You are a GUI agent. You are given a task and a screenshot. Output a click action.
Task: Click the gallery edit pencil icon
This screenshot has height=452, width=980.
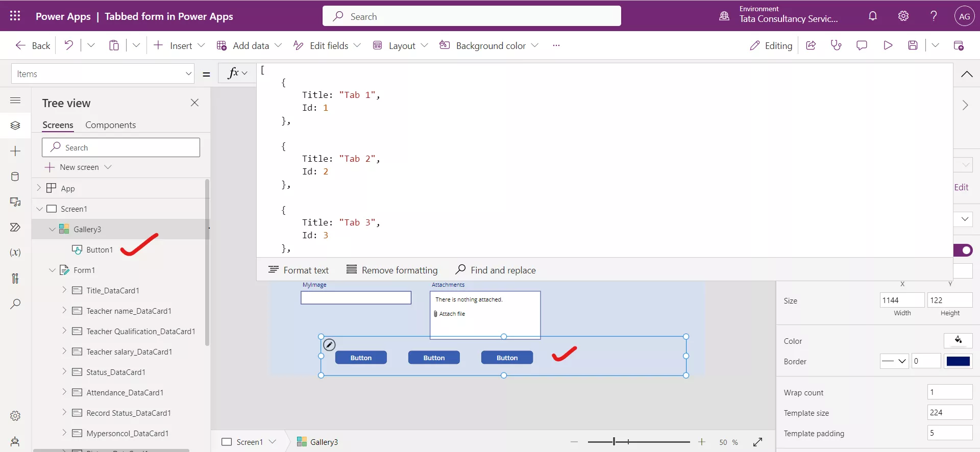330,345
